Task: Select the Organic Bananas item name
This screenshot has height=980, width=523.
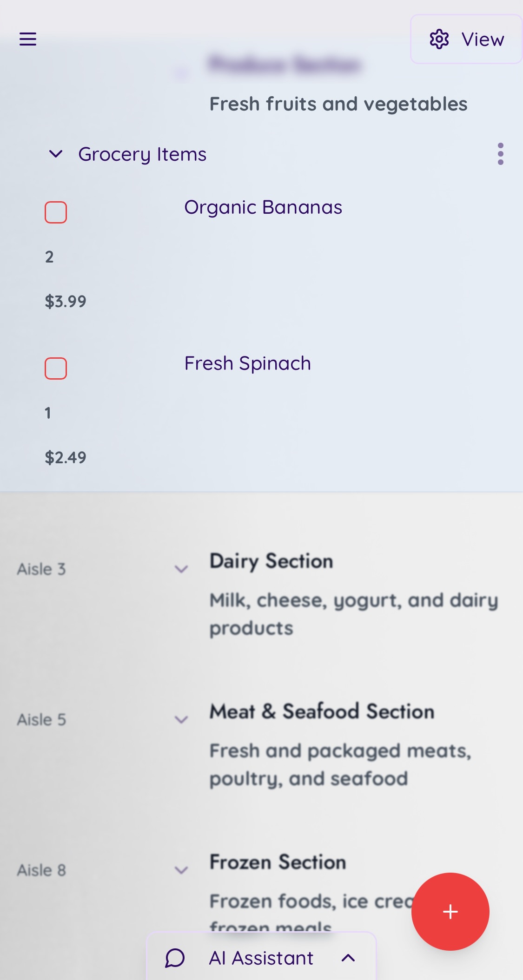Action: (263, 207)
